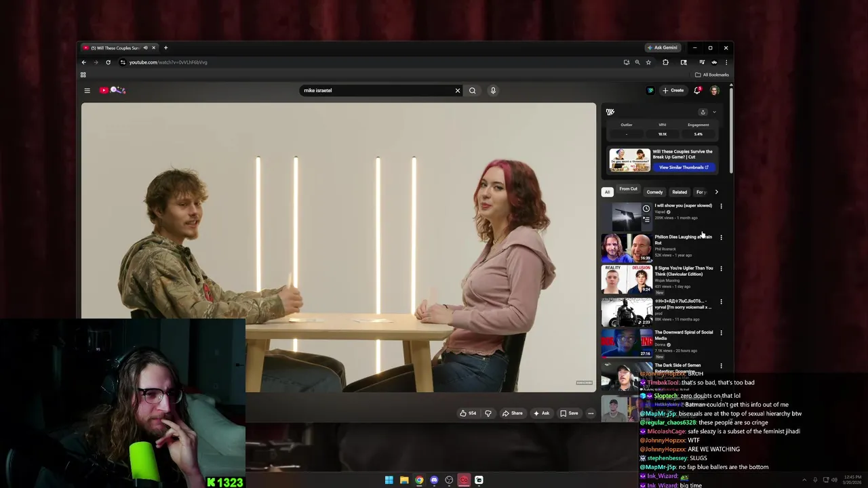
Task: Open the account avatar menu
Action: point(714,90)
